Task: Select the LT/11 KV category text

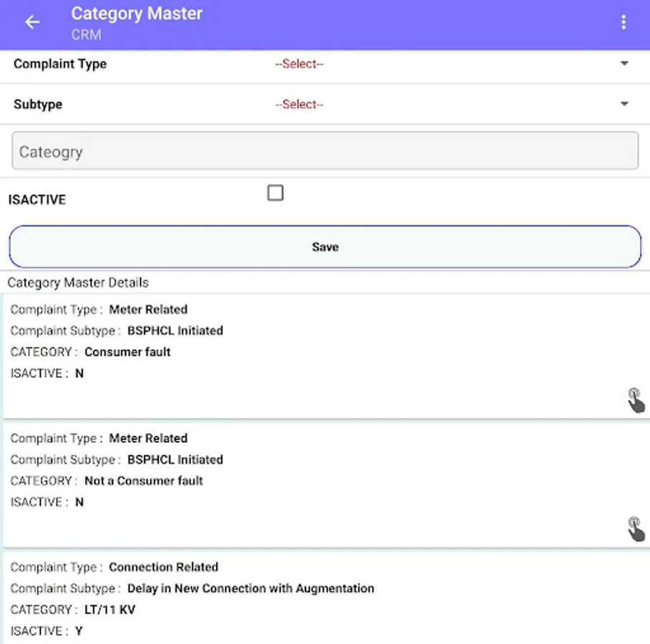Action: tap(110, 610)
